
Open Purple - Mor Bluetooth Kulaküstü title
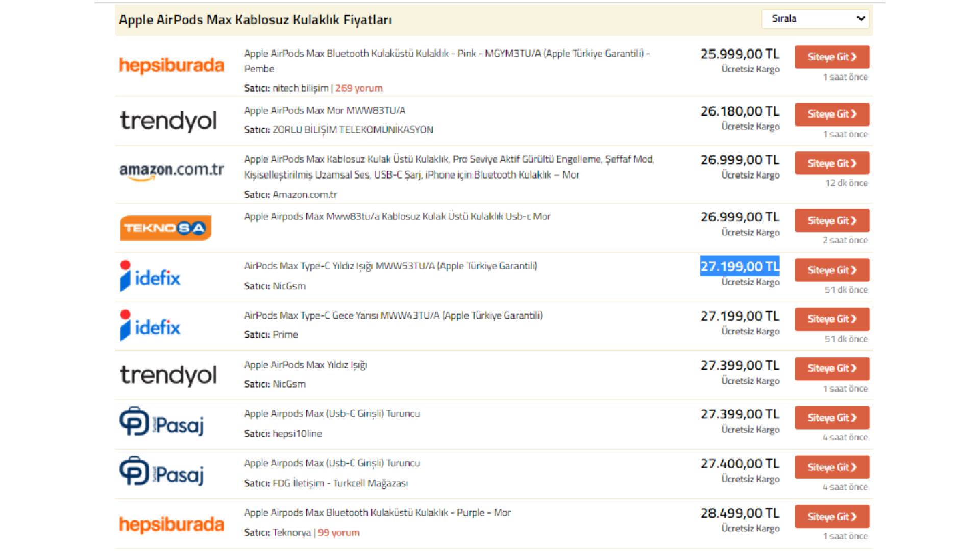[377, 512]
